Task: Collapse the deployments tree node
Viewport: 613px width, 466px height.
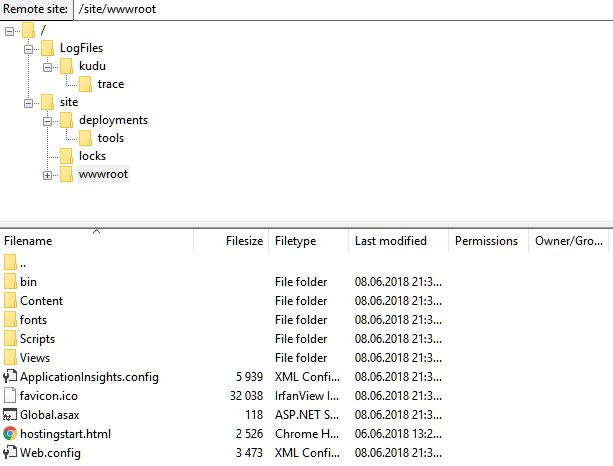Action: click(47, 121)
